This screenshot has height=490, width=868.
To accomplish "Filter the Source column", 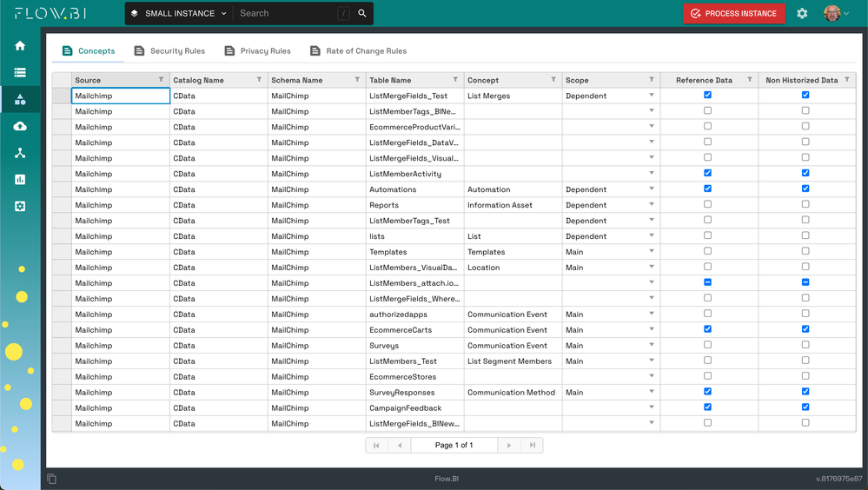I will click(161, 80).
